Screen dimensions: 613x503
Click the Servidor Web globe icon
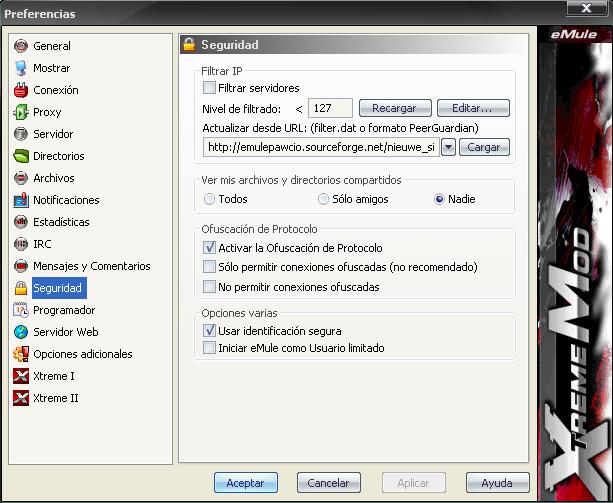(x=21, y=332)
